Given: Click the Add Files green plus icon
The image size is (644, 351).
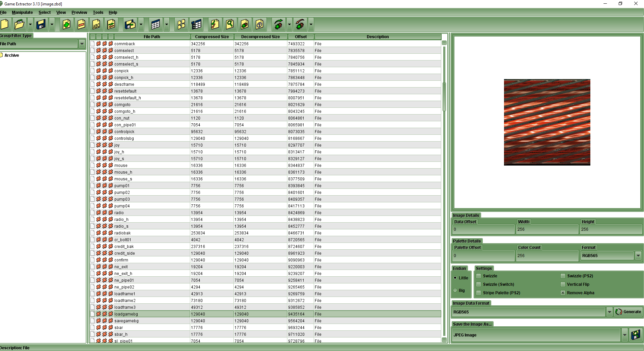Looking at the screenshot, I should coord(66,24).
